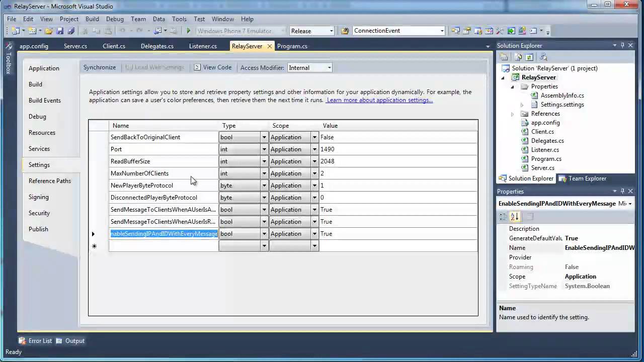The width and height of the screenshot is (644, 362).
Task: Expand the References node
Action: 512,114
